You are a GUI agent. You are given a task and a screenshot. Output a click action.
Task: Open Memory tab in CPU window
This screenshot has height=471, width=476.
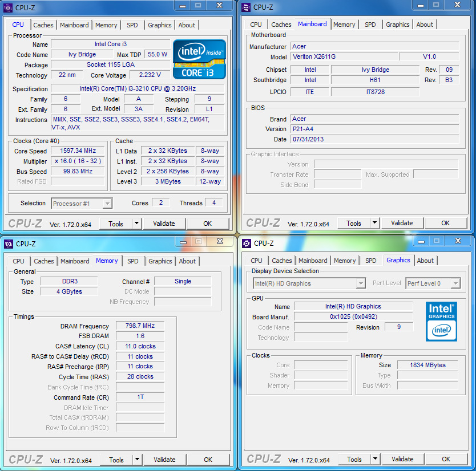click(106, 25)
